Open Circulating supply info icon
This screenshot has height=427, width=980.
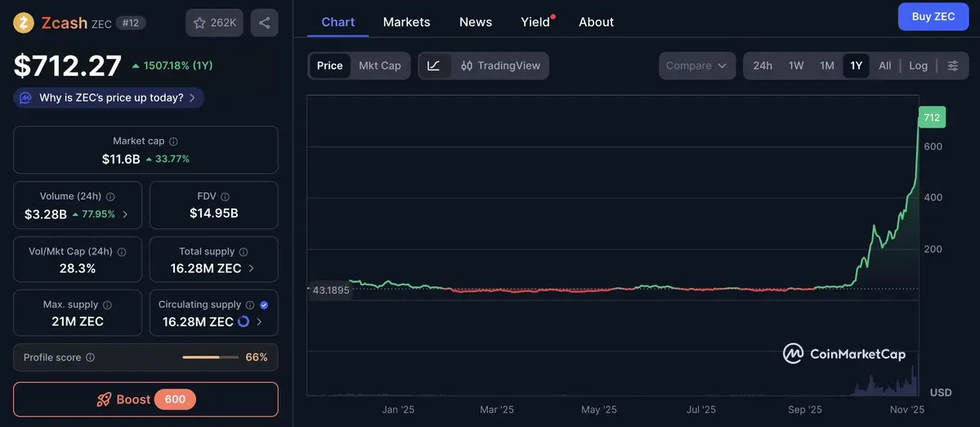[250, 304]
